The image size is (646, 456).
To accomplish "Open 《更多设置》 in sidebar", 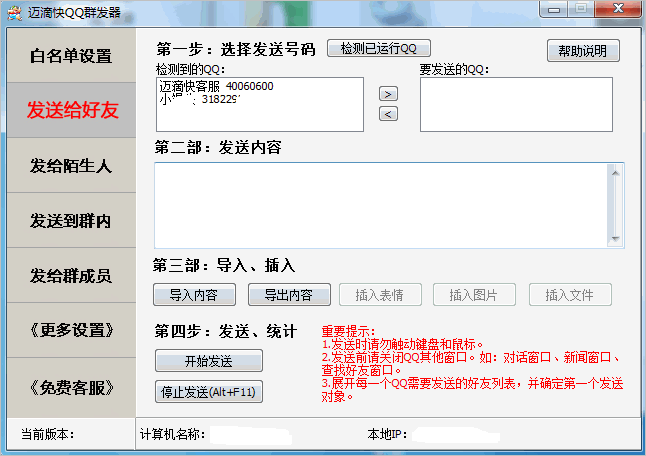I will pos(71,330).
